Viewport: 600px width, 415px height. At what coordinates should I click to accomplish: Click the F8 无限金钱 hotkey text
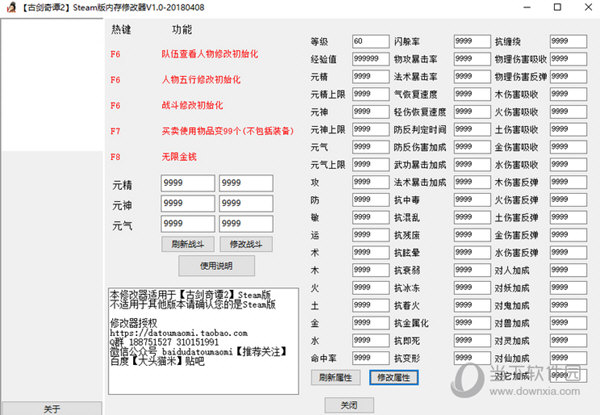pos(179,157)
